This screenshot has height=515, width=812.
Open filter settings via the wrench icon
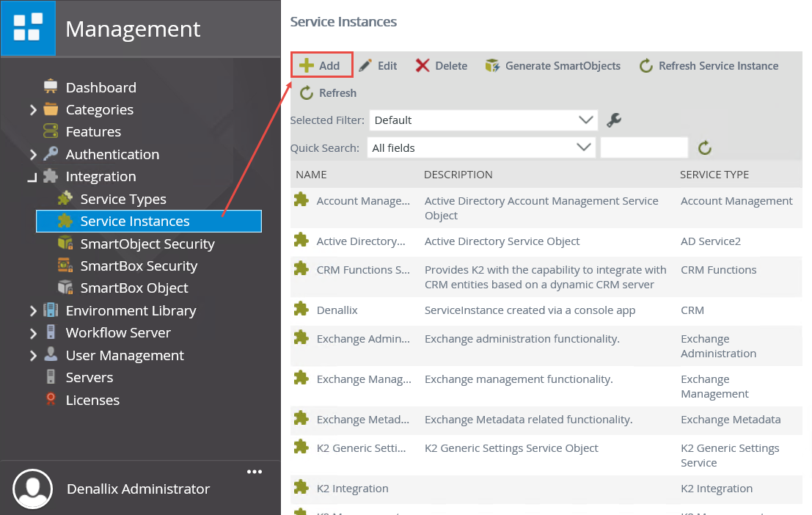click(613, 120)
